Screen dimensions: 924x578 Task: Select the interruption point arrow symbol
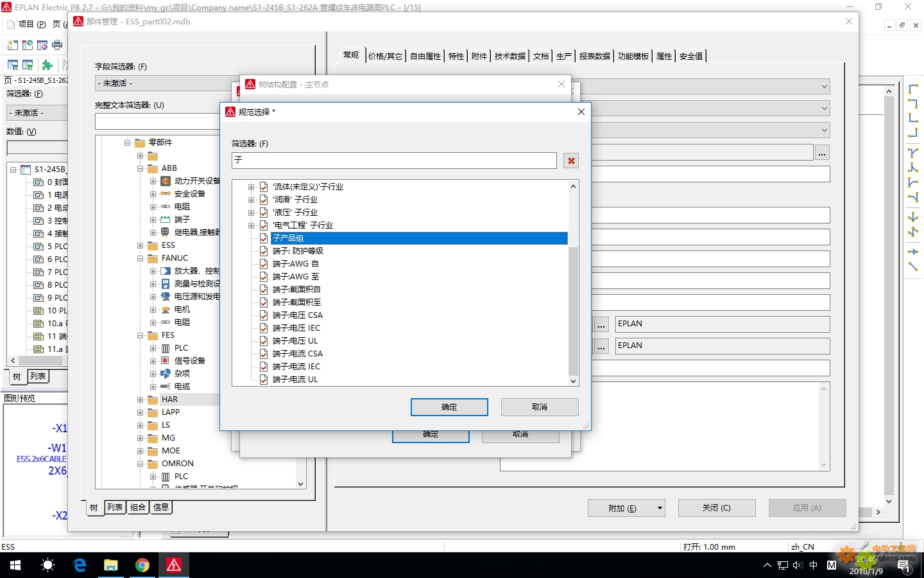[x=913, y=252]
